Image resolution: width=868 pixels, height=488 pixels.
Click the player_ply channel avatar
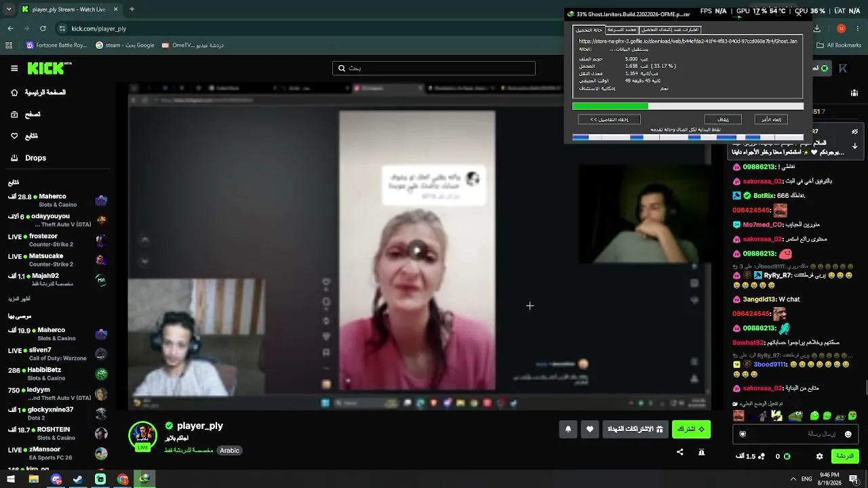click(x=142, y=435)
